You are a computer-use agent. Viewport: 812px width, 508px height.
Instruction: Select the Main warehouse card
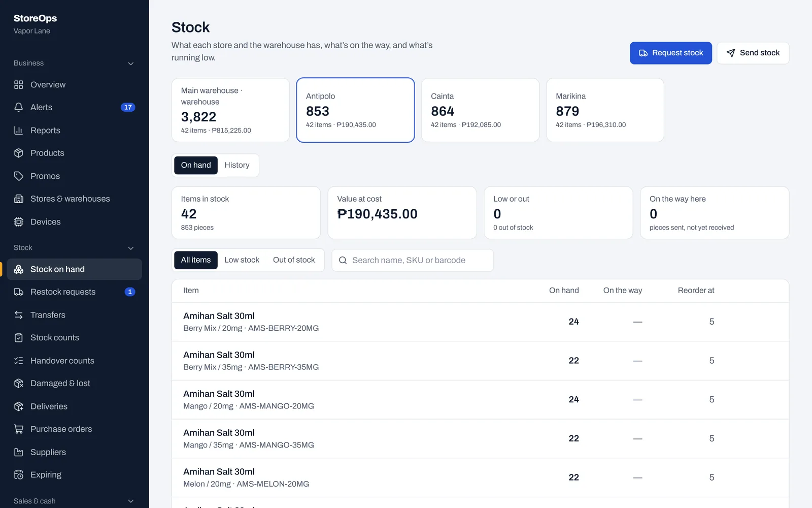[x=230, y=110]
